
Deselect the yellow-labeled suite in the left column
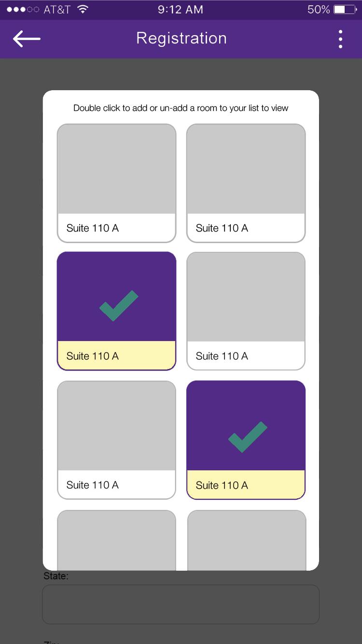tap(116, 356)
